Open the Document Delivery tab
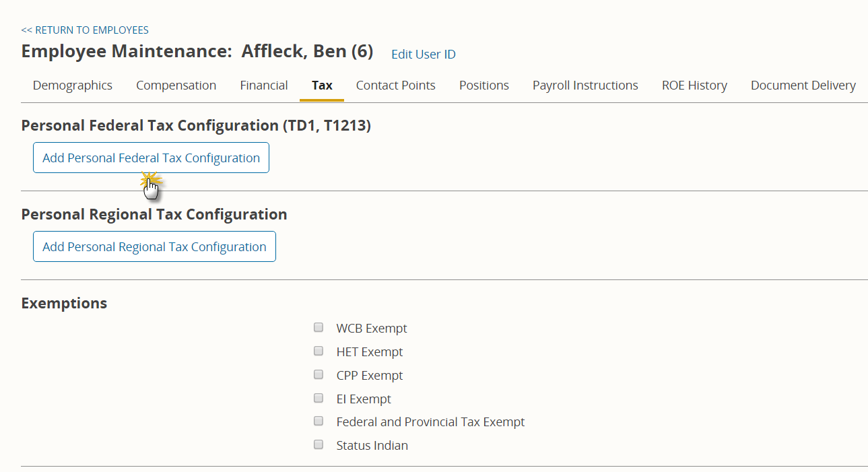The image size is (868, 472). [803, 86]
